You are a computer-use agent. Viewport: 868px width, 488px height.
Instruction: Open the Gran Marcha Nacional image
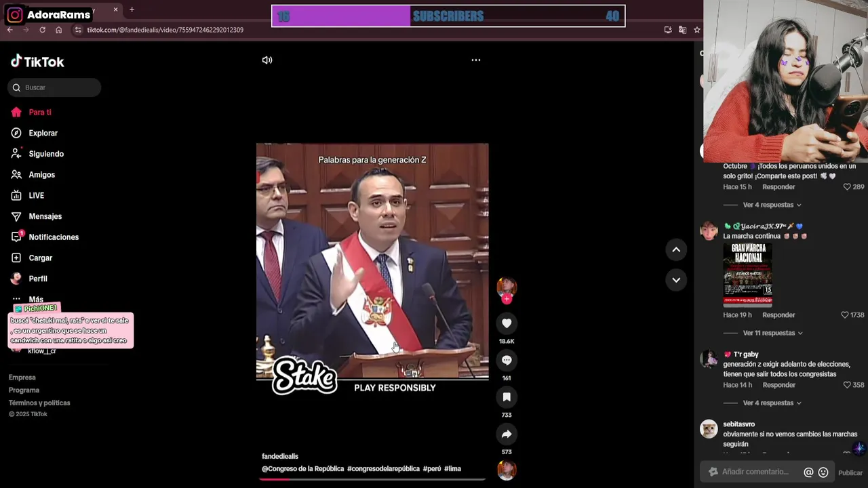747,274
